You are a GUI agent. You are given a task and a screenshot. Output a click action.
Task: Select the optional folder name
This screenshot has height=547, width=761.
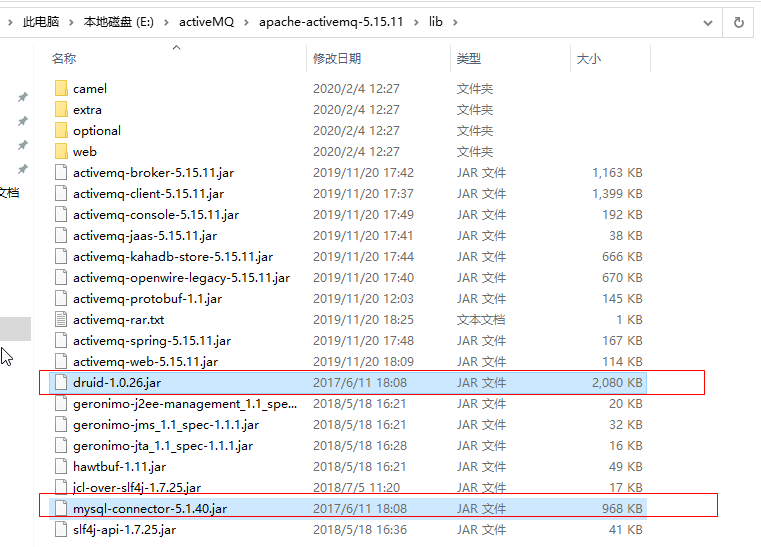click(x=97, y=131)
